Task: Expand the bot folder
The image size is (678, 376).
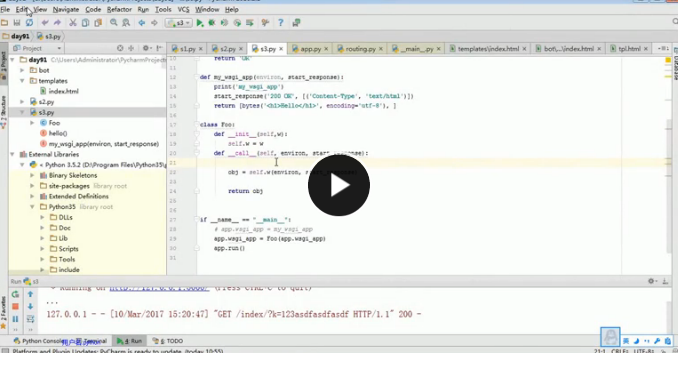Action: tap(22, 70)
